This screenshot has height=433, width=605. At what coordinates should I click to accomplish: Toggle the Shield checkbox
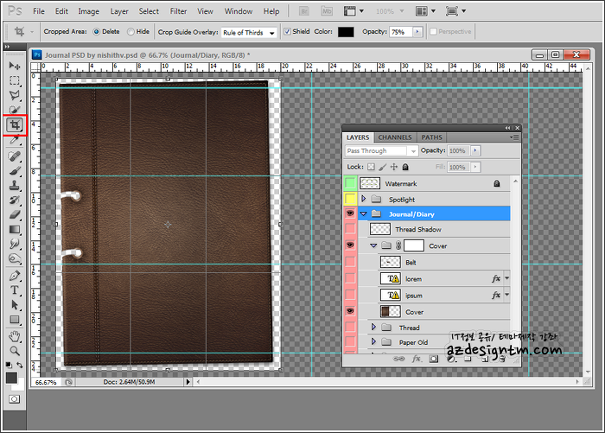click(287, 32)
